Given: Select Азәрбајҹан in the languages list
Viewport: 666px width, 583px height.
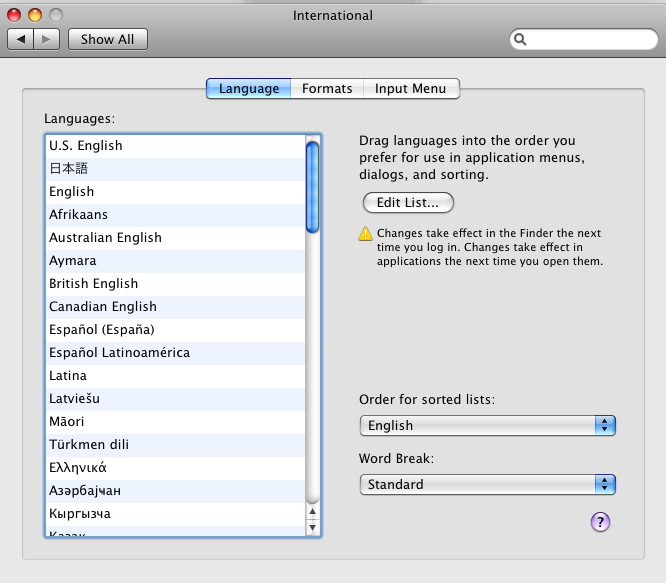Looking at the screenshot, I should pyautogui.click(x=175, y=491).
